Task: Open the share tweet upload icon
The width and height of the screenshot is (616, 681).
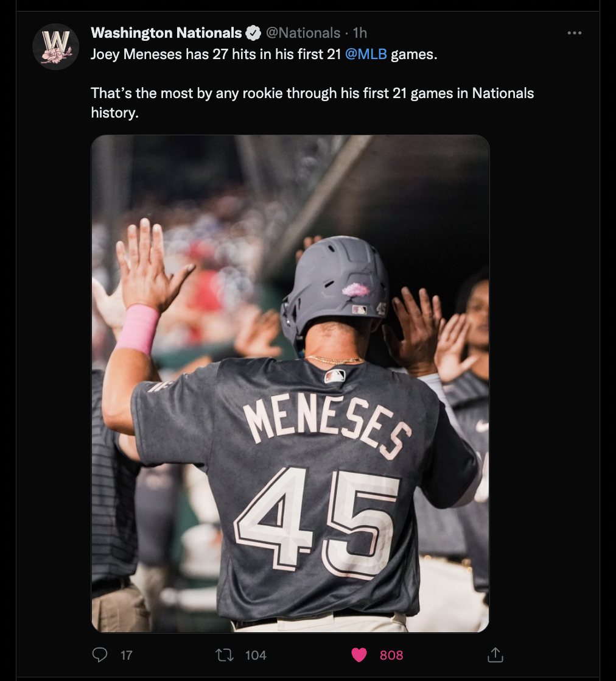Action: coord(495,655)
